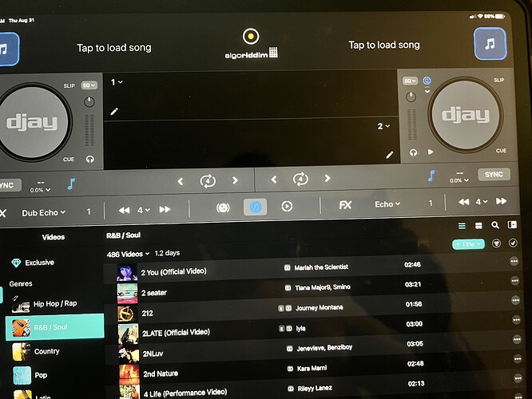Select the R&B / Soul genre
This screenshot has width=532, height=399.
click(x=55, y=327)
